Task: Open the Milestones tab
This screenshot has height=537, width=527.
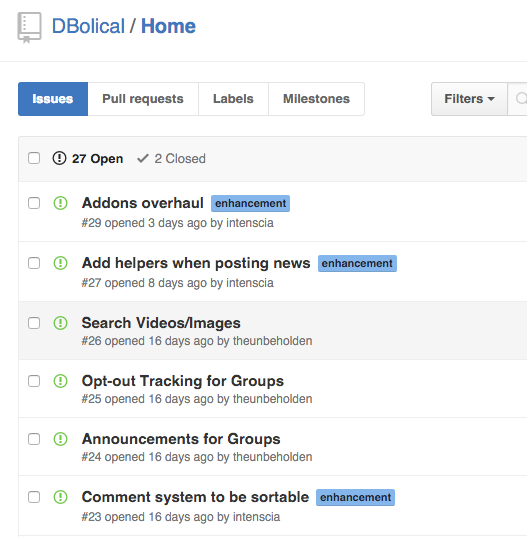Action: tap(316, 99)
